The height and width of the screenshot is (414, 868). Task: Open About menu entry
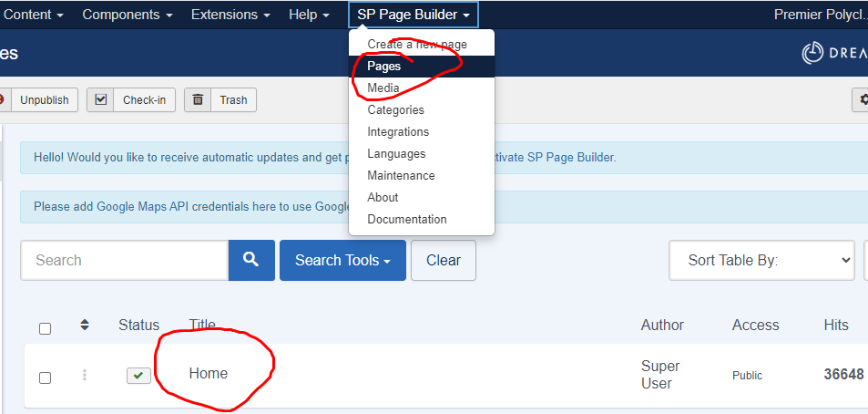tap(422, 197)
